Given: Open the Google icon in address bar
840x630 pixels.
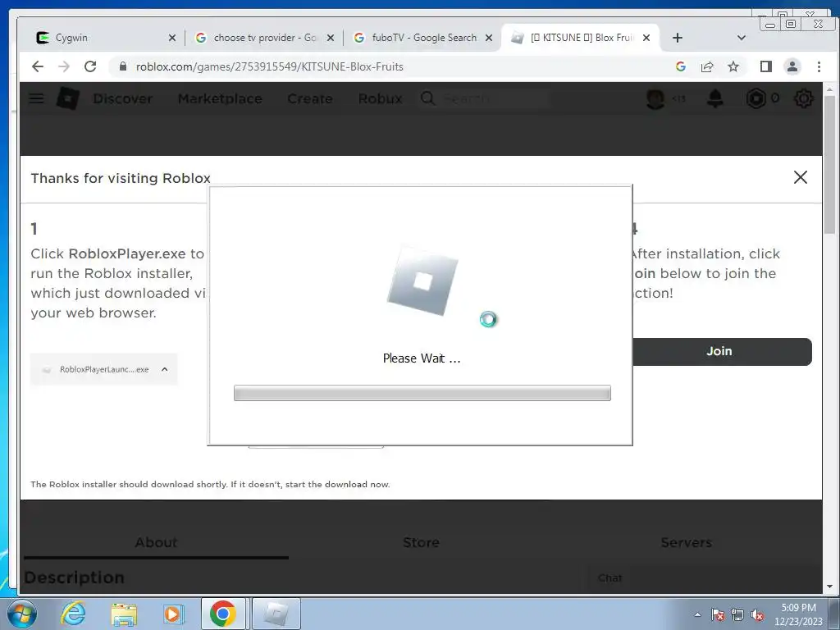Looking at the screenshot, I should point(681,66).
